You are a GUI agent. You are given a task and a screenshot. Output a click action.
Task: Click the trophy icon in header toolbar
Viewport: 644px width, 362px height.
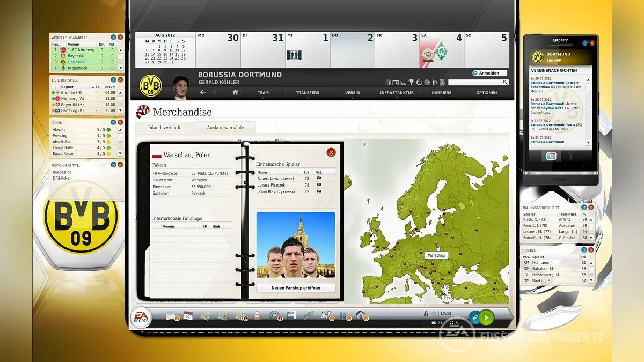pyautogui.click(x=411, y=83)
